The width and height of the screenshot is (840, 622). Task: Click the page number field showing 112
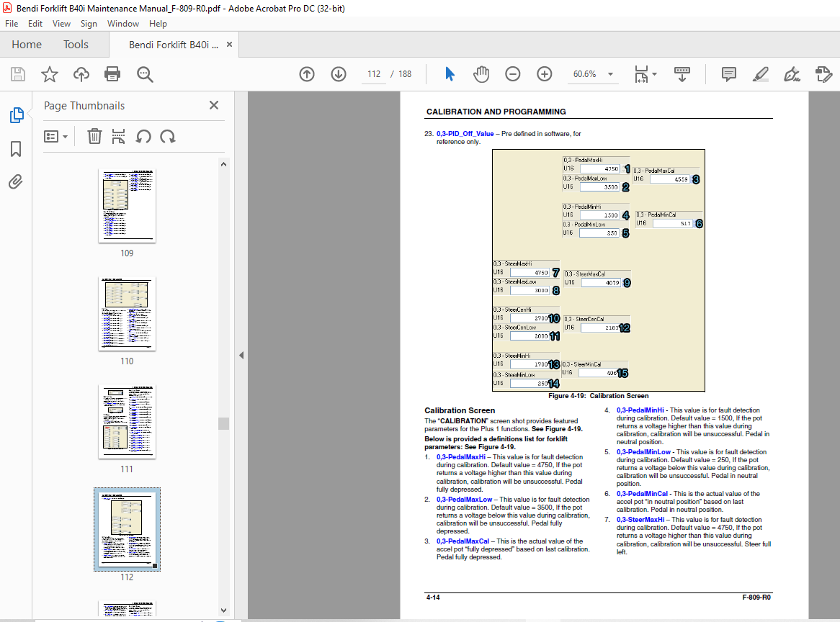pyautogui.click(x=374, y=74)
